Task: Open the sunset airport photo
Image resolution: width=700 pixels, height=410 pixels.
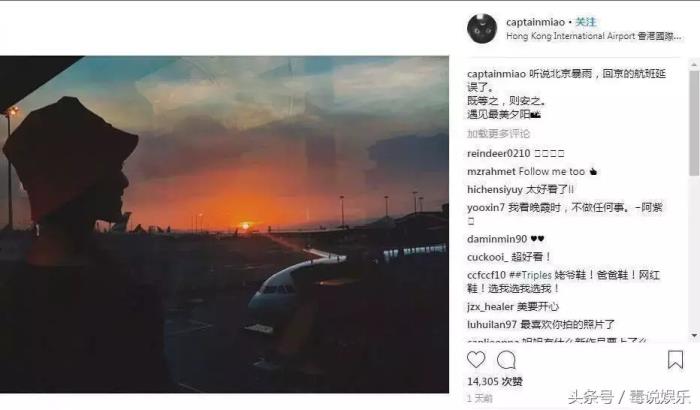Action: (x=224, y=224)
